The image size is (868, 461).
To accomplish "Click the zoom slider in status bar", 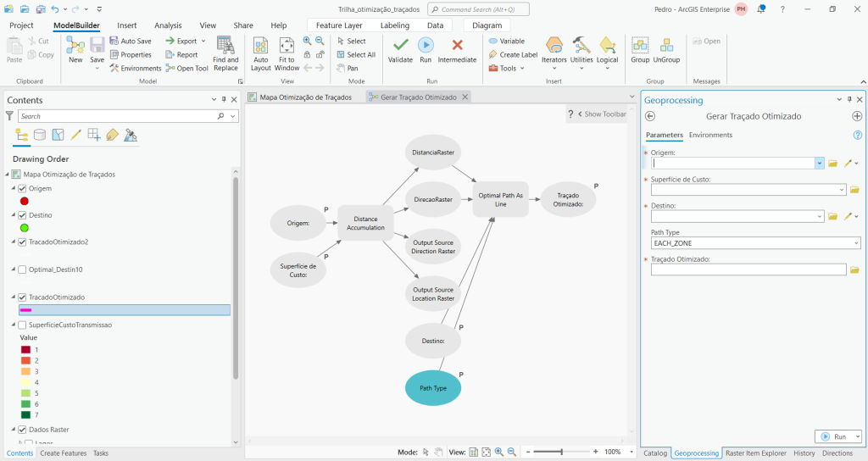I will click(x=561, y=453).
